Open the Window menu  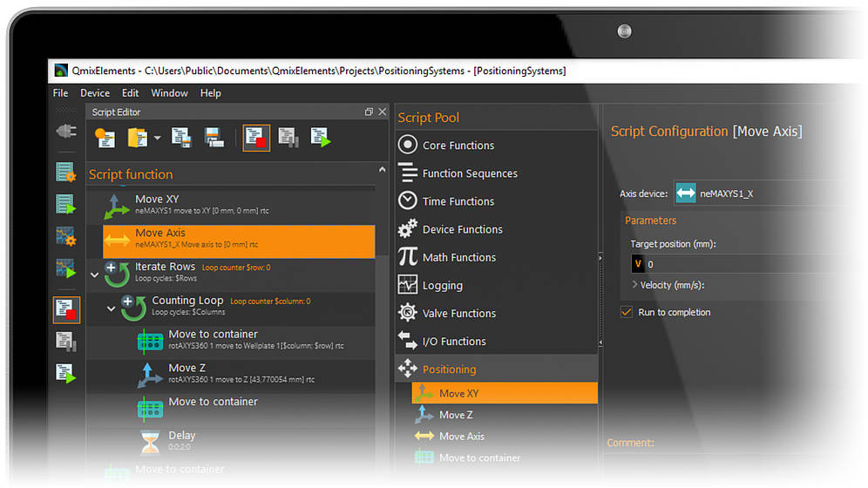pyautogui.click(x=169, y=93)
